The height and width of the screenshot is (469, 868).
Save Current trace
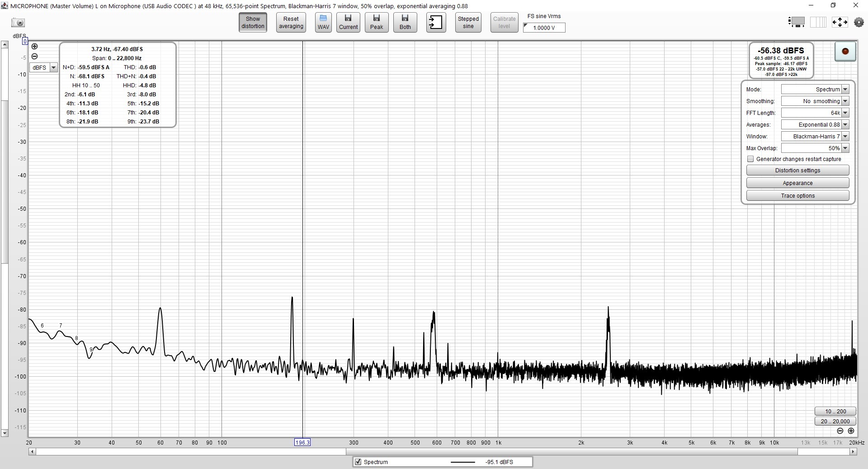(x=348, y=23)
